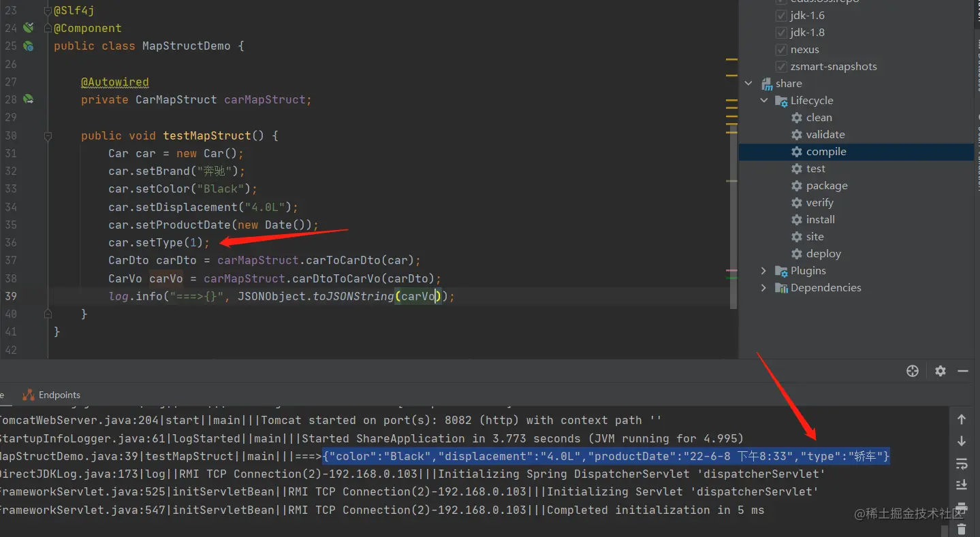Viewport: 980px width, 537px height.
Task: Click the gear icon beside the site goal
Action: tap(797, 237)
